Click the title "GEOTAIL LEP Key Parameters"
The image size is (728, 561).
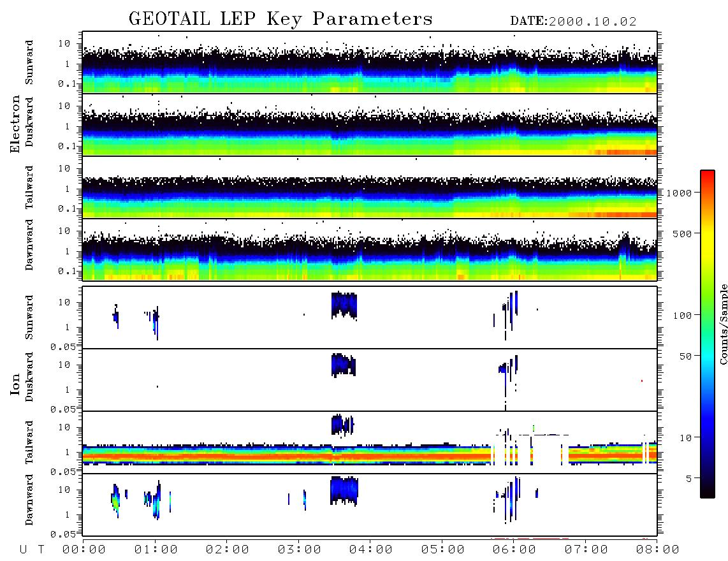[x=280, y=19]
